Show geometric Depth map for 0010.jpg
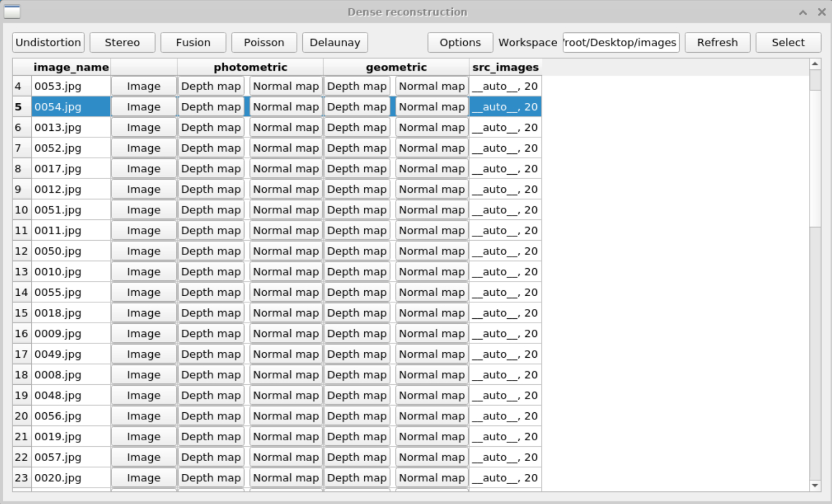 click(357, 272)
